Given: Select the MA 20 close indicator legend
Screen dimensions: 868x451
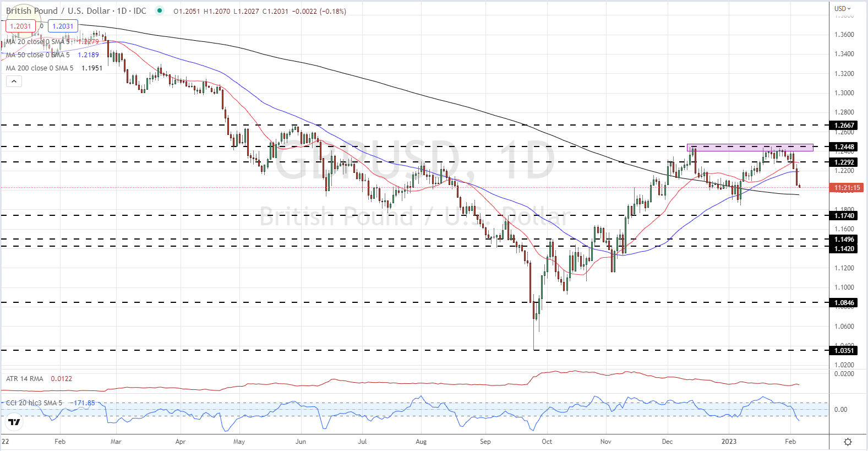Looking at the screenshot, I should (x=38, y=42).
